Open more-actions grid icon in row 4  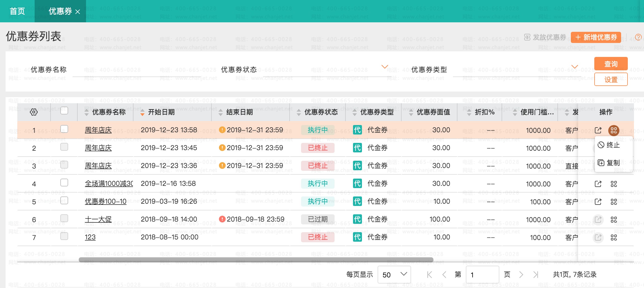[x=614, y=184]
